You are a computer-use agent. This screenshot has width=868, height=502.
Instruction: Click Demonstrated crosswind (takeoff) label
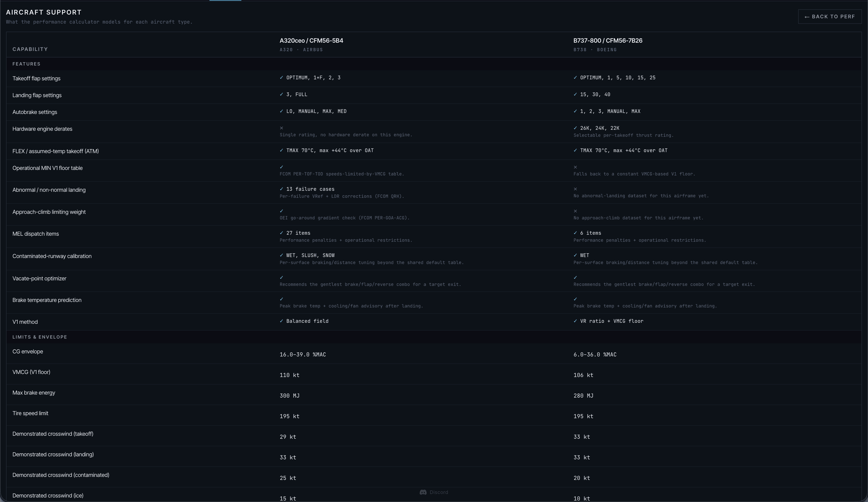coord(53,434)
